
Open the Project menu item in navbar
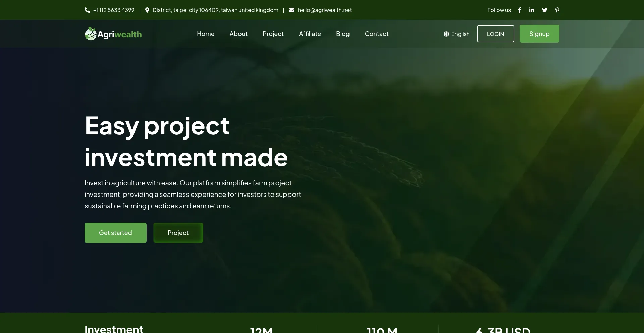coord(273,34)
